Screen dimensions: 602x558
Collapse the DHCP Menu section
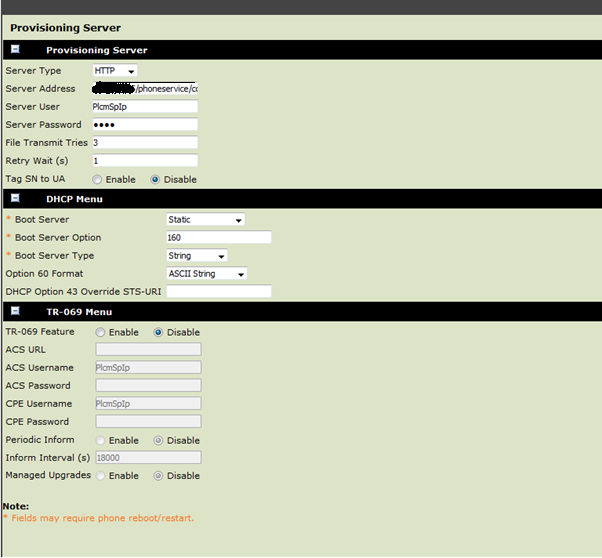[15, 198]
